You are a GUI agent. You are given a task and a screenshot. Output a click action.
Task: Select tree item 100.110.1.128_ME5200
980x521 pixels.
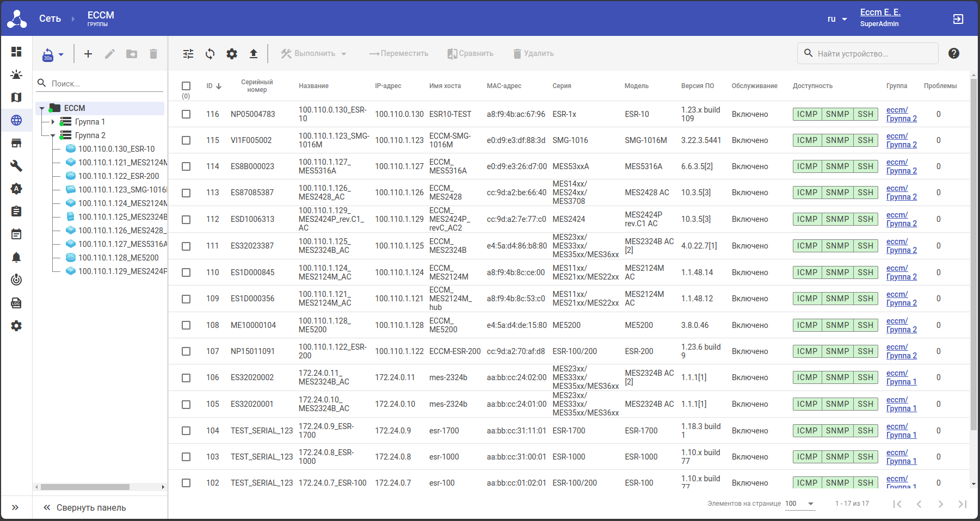pos(118,258)
